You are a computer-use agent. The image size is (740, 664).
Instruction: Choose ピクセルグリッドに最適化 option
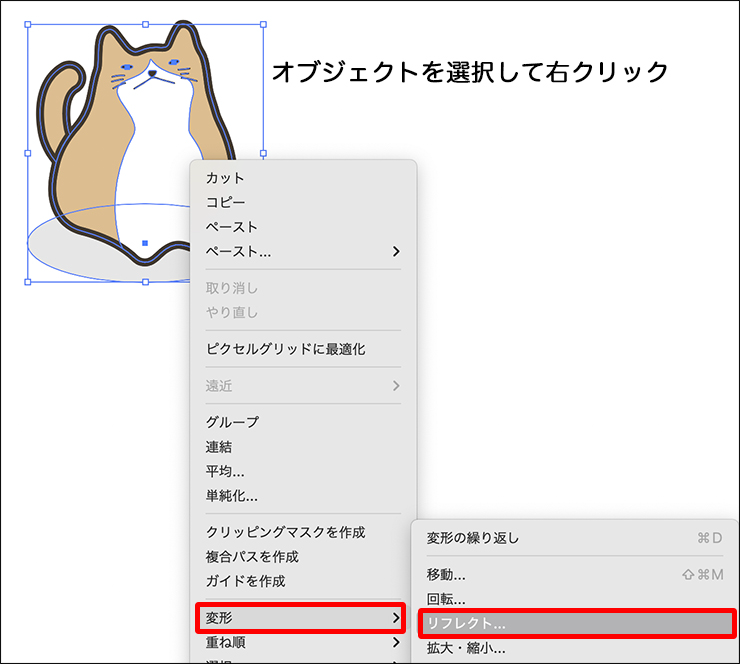[285, 349]
